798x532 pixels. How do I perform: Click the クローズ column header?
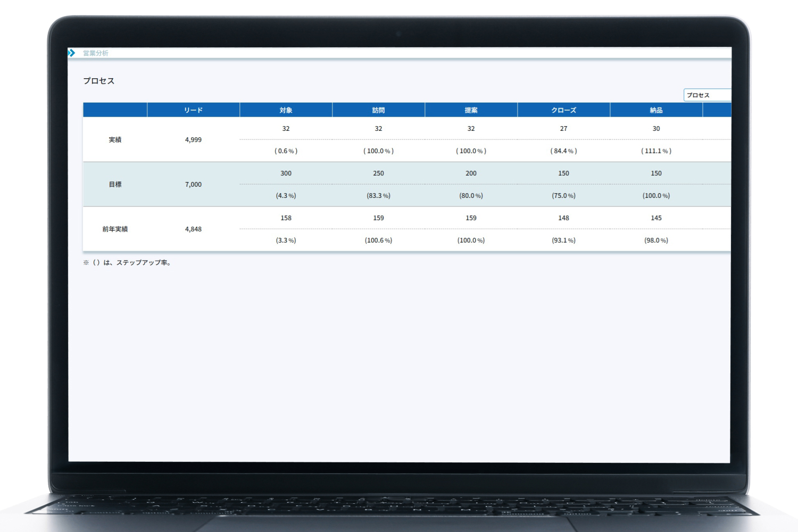click(x=563, y=110)
